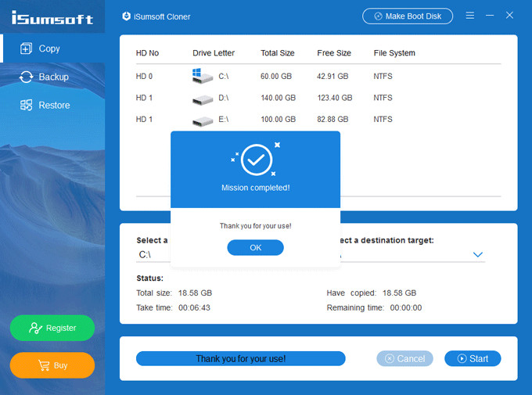Click the 60.00 GB total size cell
This screenshot has height=395, width=532.
pos(276,77)
